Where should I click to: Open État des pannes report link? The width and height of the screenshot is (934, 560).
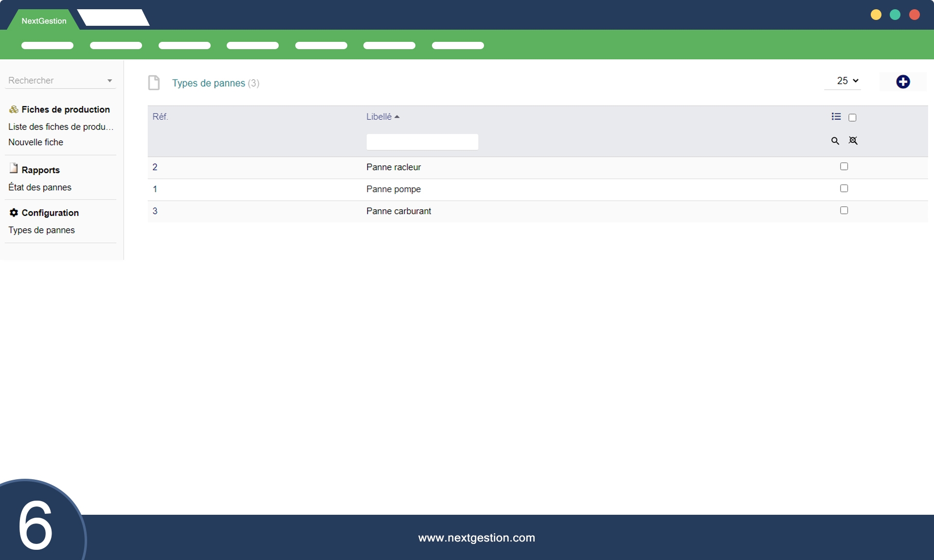coord(40,187)
